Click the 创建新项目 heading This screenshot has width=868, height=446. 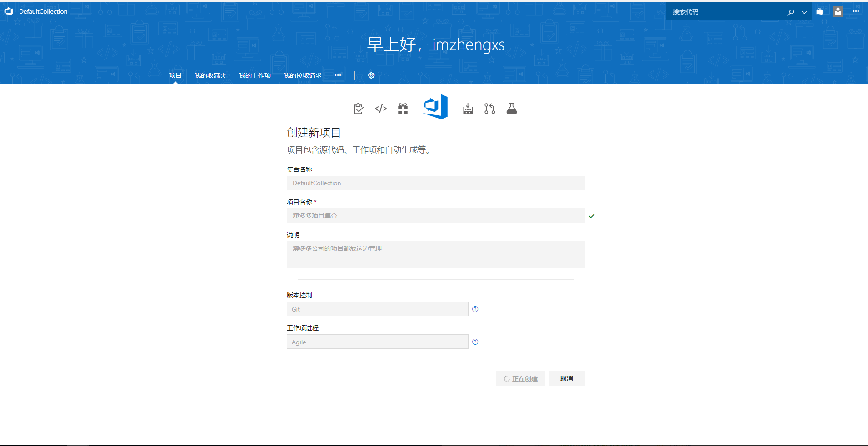tap(314, 133)
